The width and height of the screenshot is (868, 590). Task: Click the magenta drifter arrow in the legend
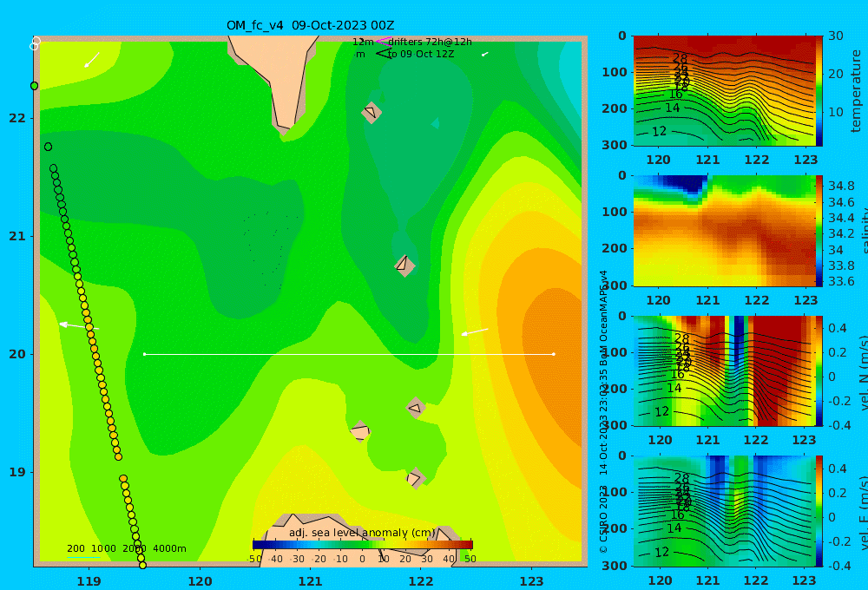(383, 41)
